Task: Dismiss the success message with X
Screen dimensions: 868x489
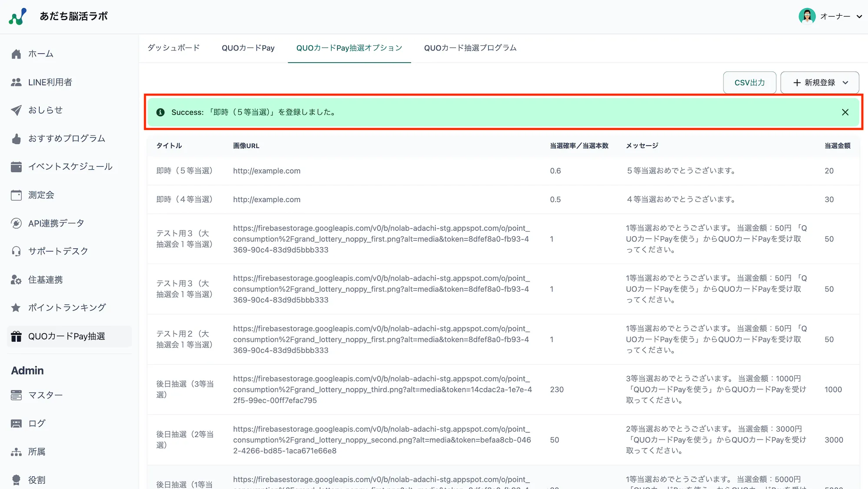Action: [845, 112]
